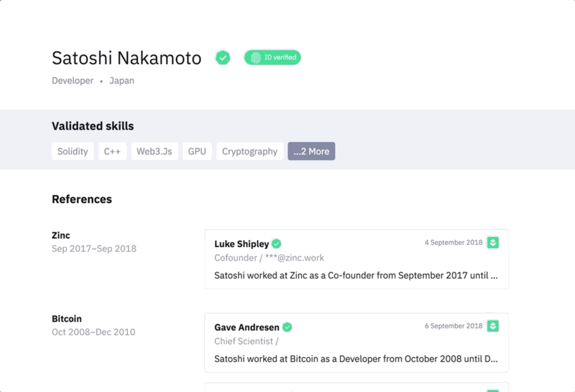
Task: Select the C++ skill tag
Action: coord(112,151)
